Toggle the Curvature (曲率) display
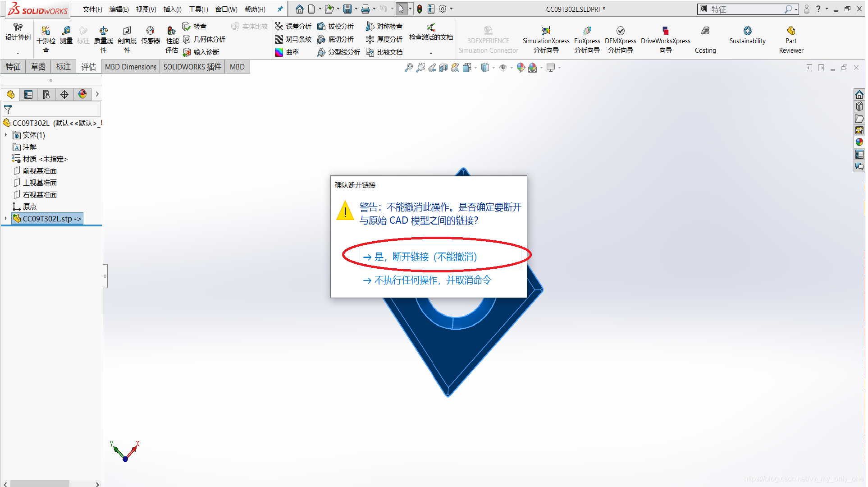 tap(279, 52)
